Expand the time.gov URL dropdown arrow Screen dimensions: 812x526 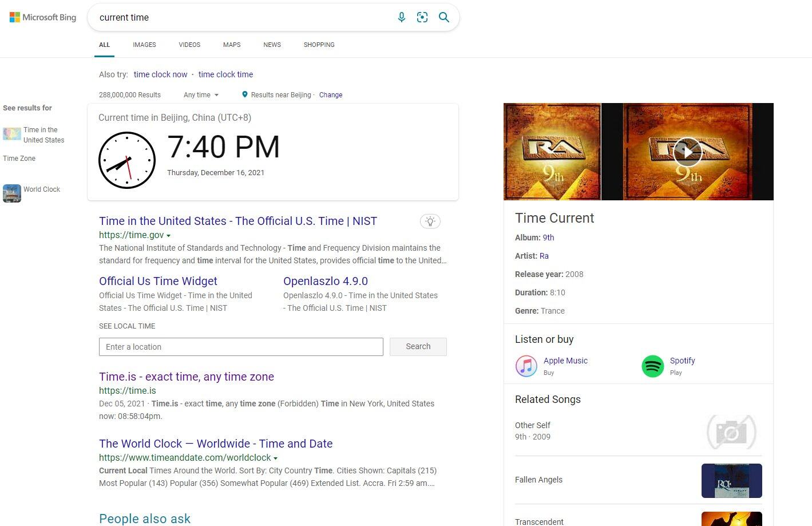point(168,236)
